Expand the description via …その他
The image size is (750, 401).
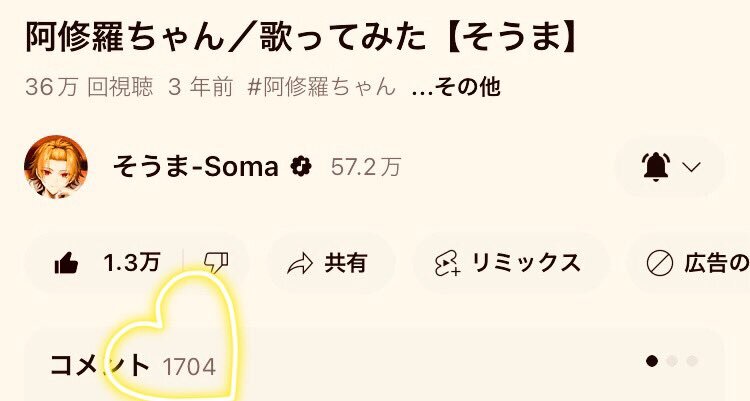[x=456, y=87]
